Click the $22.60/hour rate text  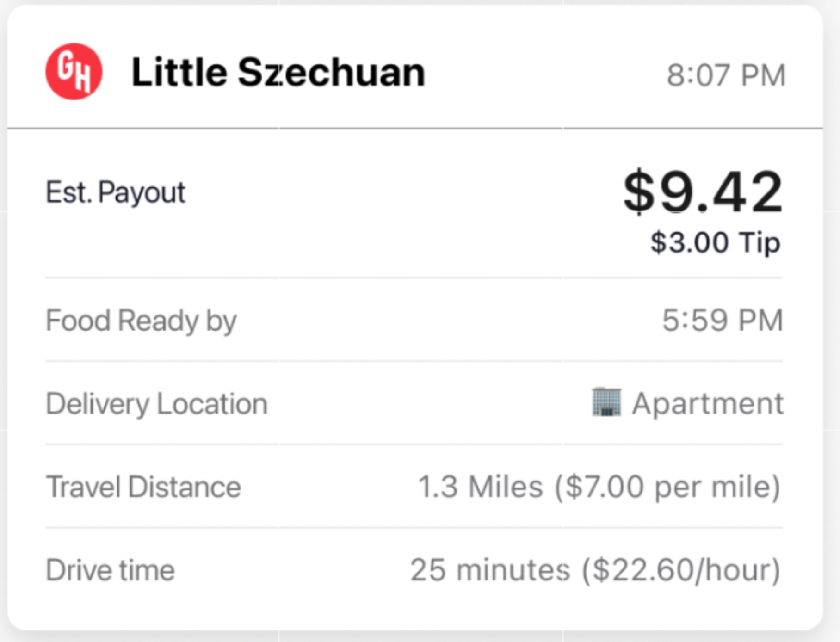click(681, 570)
